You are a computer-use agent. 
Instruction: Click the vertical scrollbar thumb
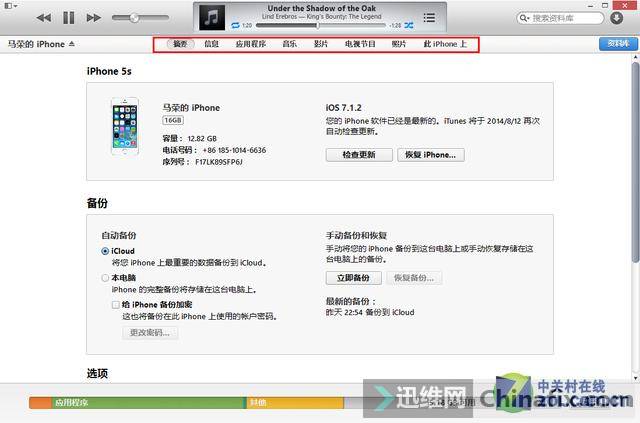pos(635,162)
